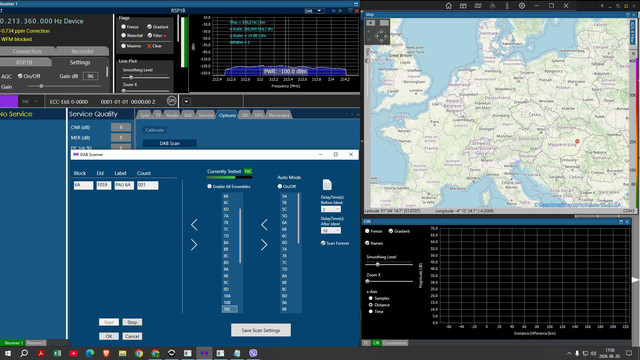The height and width of the screenshot is (360, 640).
Task: Click Save Scan Settings button
Action: [261, 330]
